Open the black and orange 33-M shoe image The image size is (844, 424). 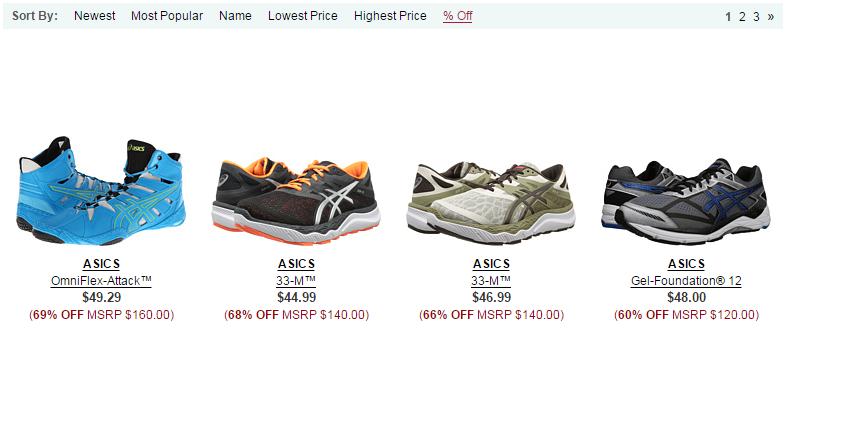tap(296, 200)
